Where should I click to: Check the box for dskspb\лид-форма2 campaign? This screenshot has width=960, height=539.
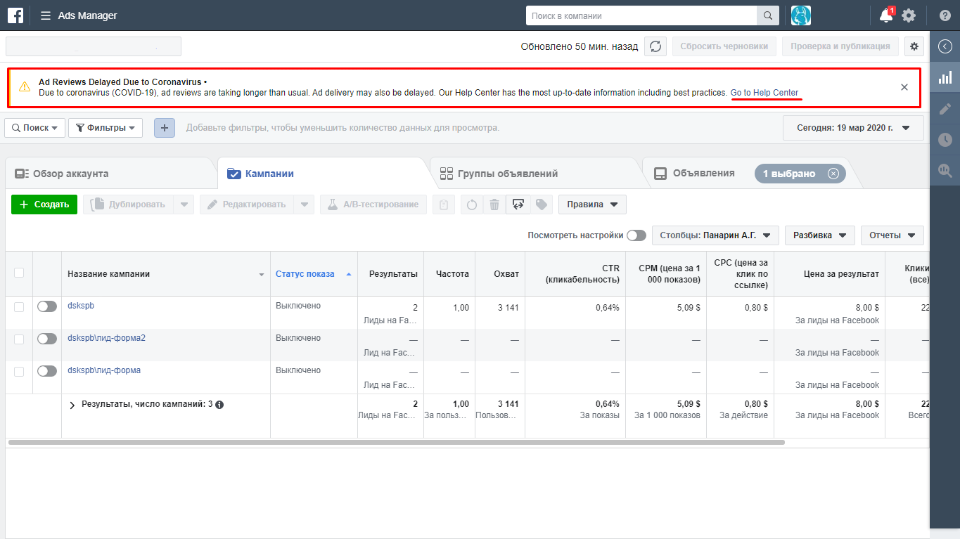tap(19, 339)
